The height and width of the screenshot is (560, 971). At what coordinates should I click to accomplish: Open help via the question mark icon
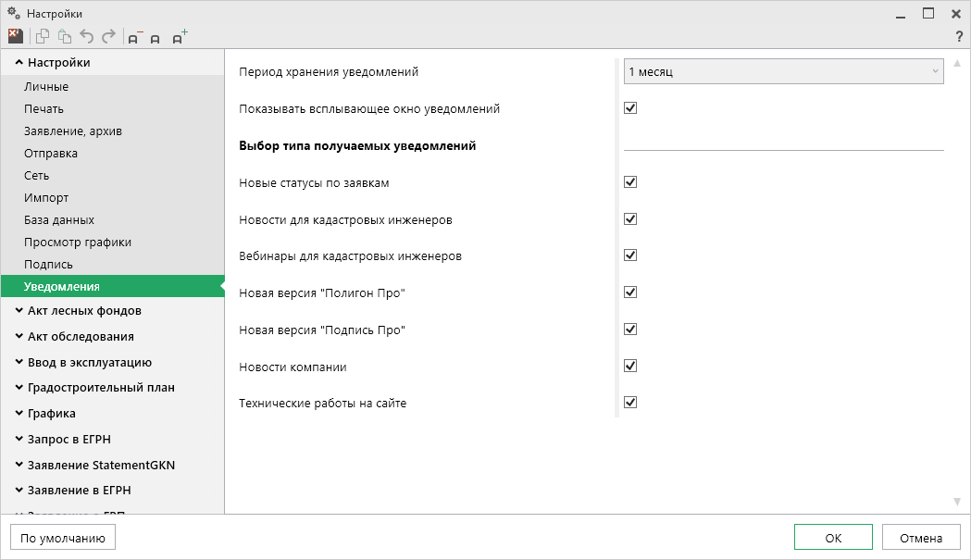coord(959,37)
